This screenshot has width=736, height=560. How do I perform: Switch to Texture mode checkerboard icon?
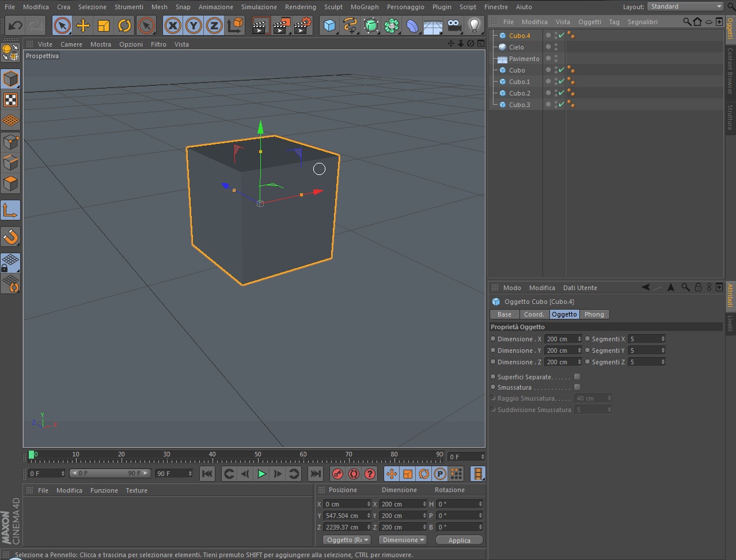(10, 100)
